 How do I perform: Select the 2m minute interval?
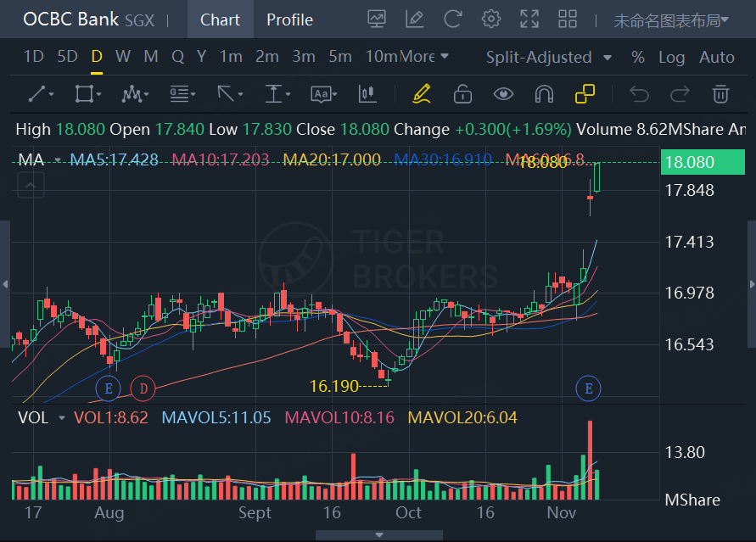click(267, 56)
